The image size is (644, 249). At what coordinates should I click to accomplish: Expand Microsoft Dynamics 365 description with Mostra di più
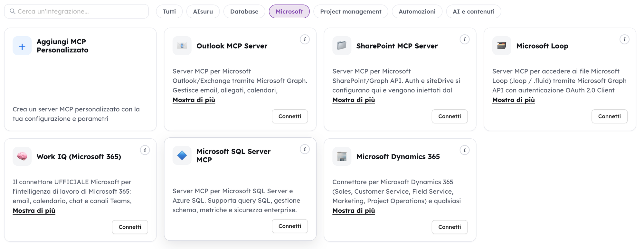point(354,210)
